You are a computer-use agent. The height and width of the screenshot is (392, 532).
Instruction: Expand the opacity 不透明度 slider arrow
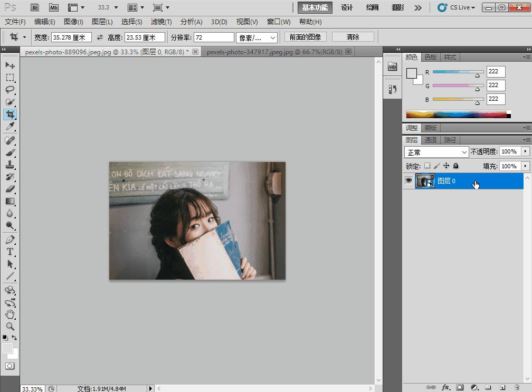click(525, 151)
